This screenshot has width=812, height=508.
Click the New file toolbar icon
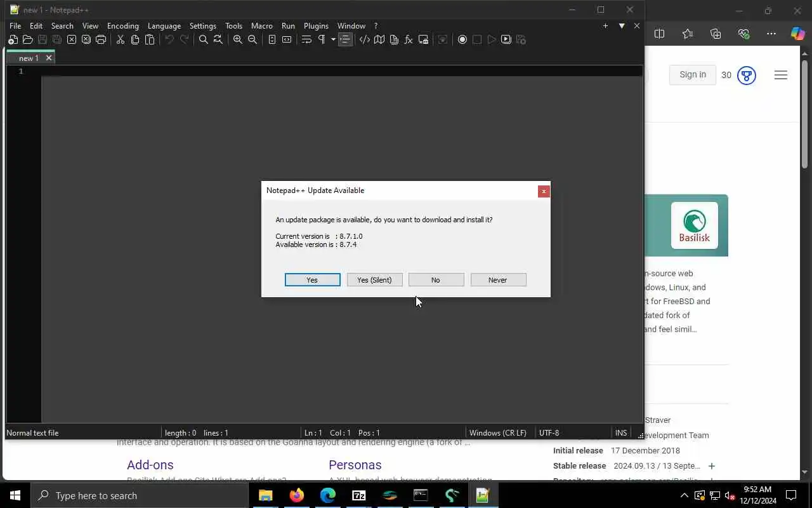tap(13, 39)
